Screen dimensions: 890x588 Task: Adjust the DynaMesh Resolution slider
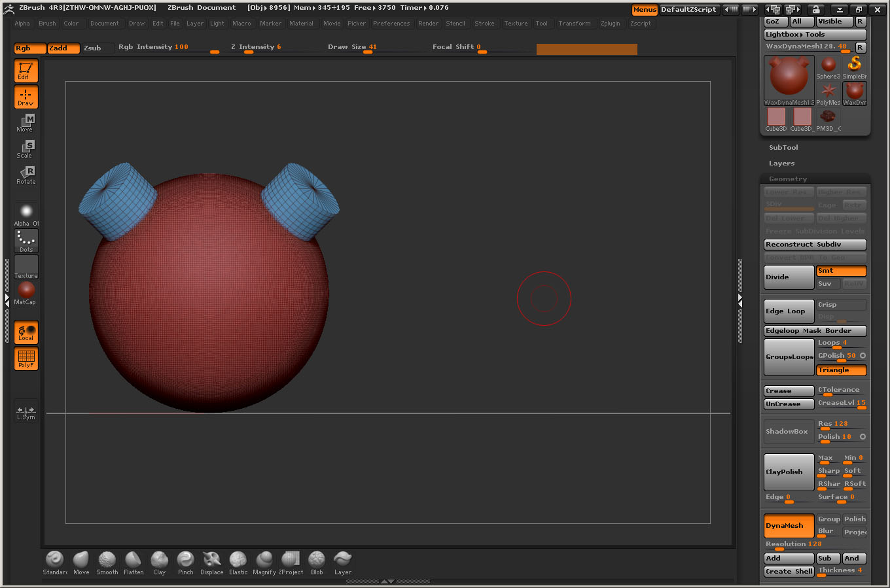[815, 545]
